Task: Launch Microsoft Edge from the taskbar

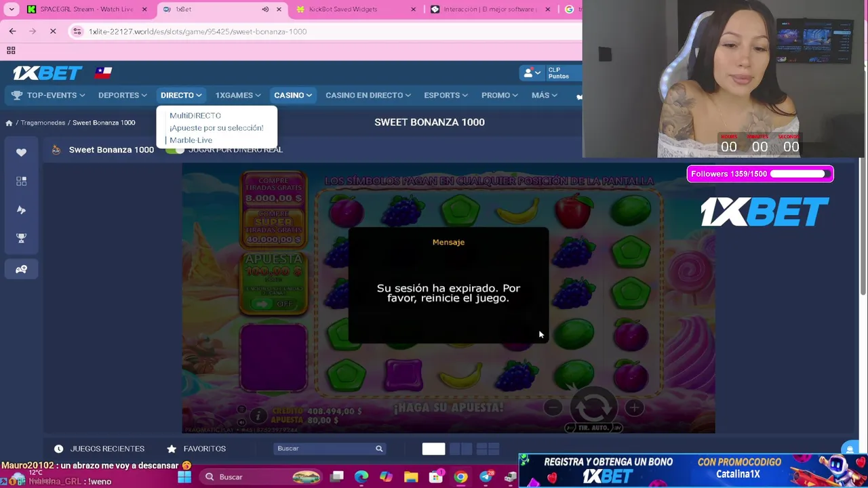Action: (361, 477)
